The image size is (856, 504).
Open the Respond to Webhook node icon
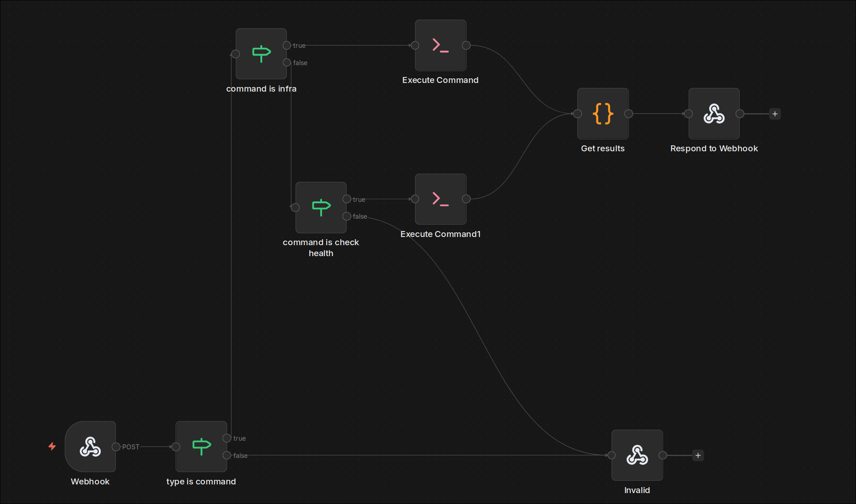click(x=714, y=114)
